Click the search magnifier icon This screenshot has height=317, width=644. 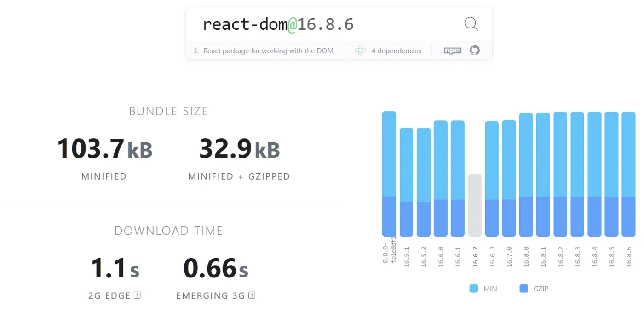pos(471,24)
